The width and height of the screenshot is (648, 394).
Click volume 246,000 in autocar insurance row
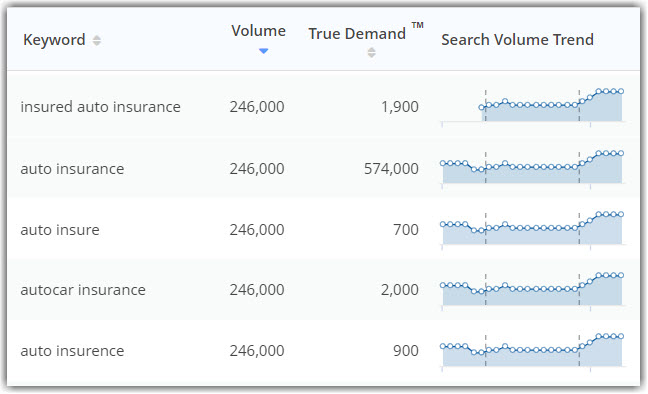[x=257, y=290]
